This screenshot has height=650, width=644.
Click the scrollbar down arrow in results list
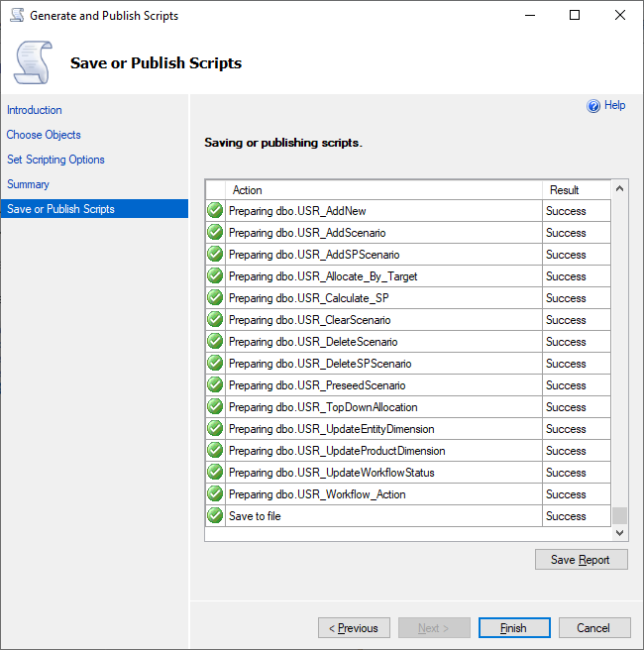[x=620, y=533]
